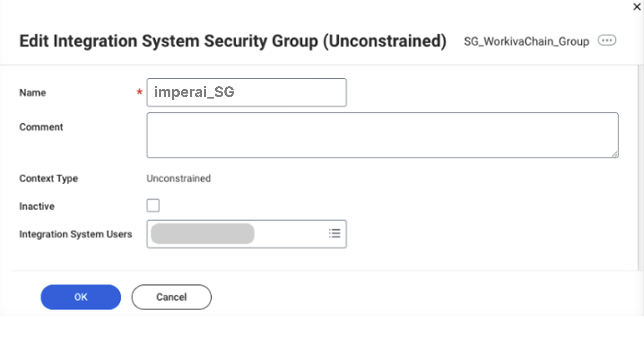Viewport: 644px width, 341px height.
Task: Click the Inactive field label
Action: coord(37,206)
